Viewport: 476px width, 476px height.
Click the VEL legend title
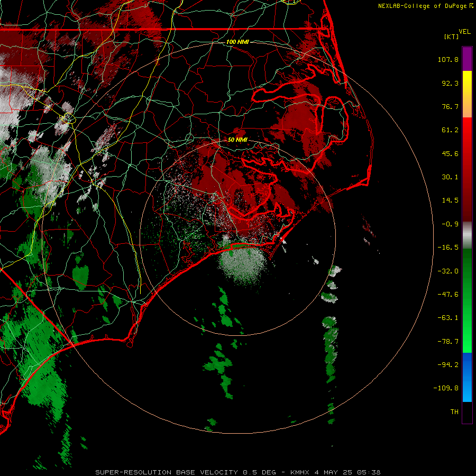[464, 32]
